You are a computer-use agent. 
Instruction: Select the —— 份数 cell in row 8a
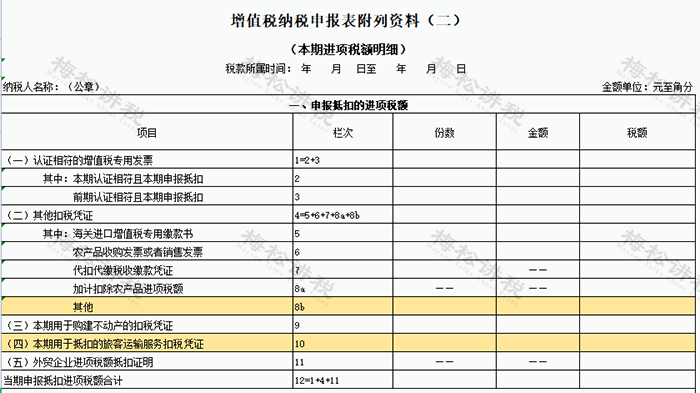pyautogui.click(x=445, y=288)
